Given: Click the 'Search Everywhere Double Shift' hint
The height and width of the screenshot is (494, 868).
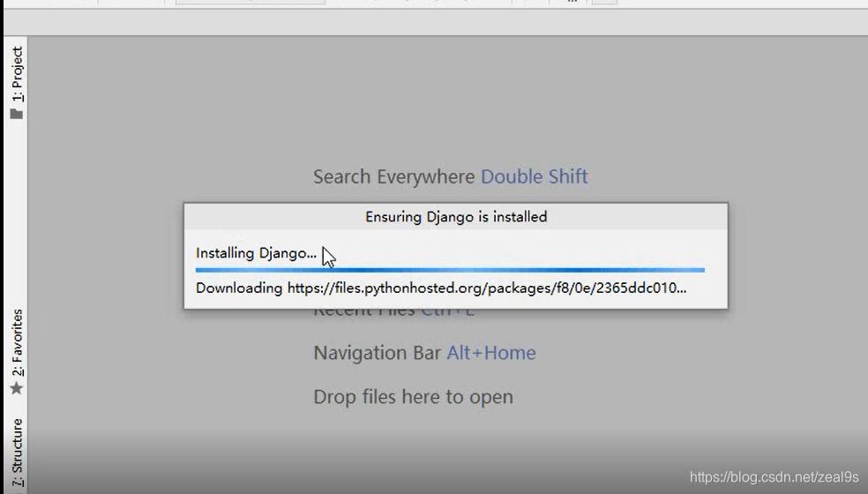Looking at the screenshot, I should click(x=451, y=176).
